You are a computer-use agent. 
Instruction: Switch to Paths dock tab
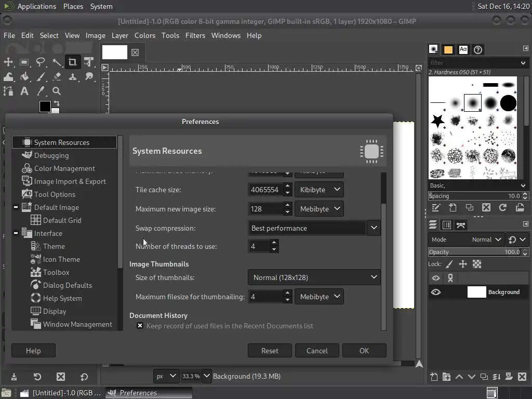pyautogui.click(x=461, y=224)
